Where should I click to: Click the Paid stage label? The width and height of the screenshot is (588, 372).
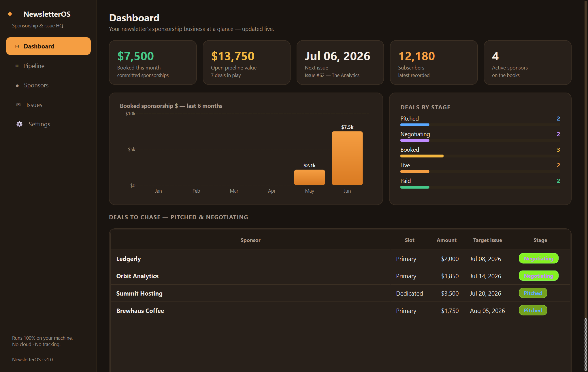(405, 181)
